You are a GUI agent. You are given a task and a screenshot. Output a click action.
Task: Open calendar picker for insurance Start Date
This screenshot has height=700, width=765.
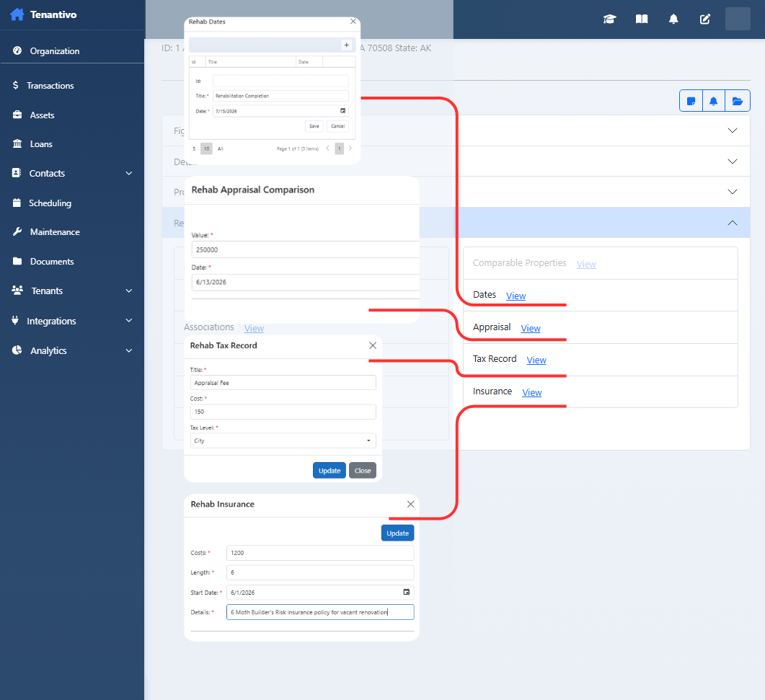coord(407,592)
